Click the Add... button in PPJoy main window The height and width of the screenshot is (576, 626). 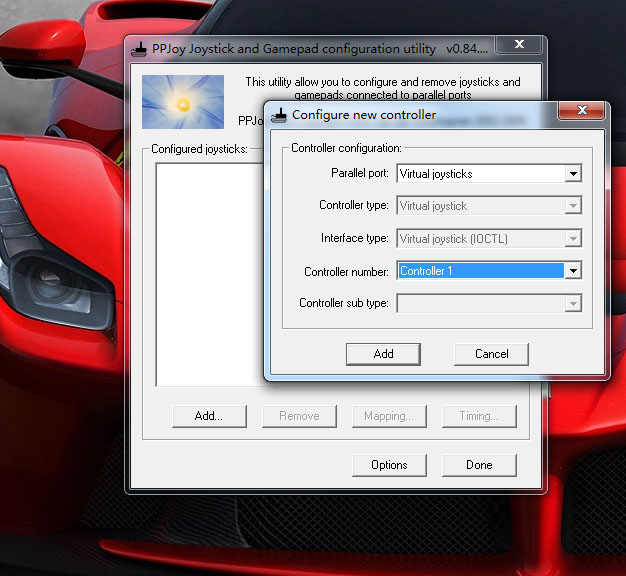pos(209,416)
